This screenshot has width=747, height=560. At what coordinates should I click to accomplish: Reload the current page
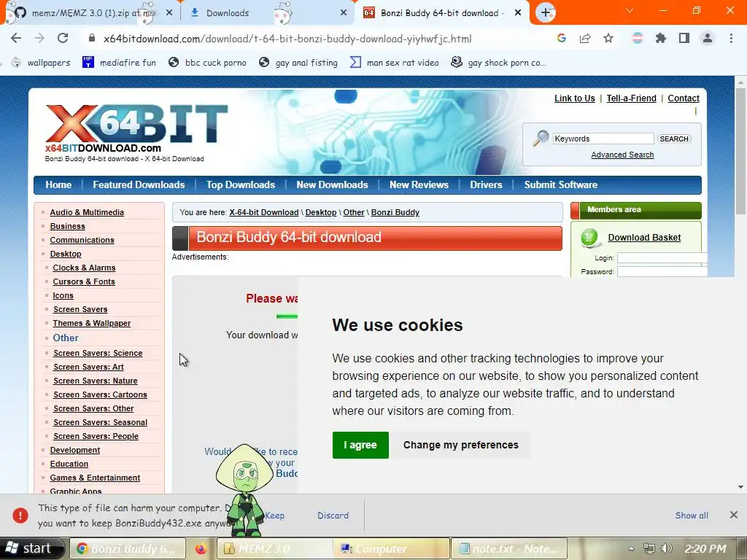click(x=63, y=39)
